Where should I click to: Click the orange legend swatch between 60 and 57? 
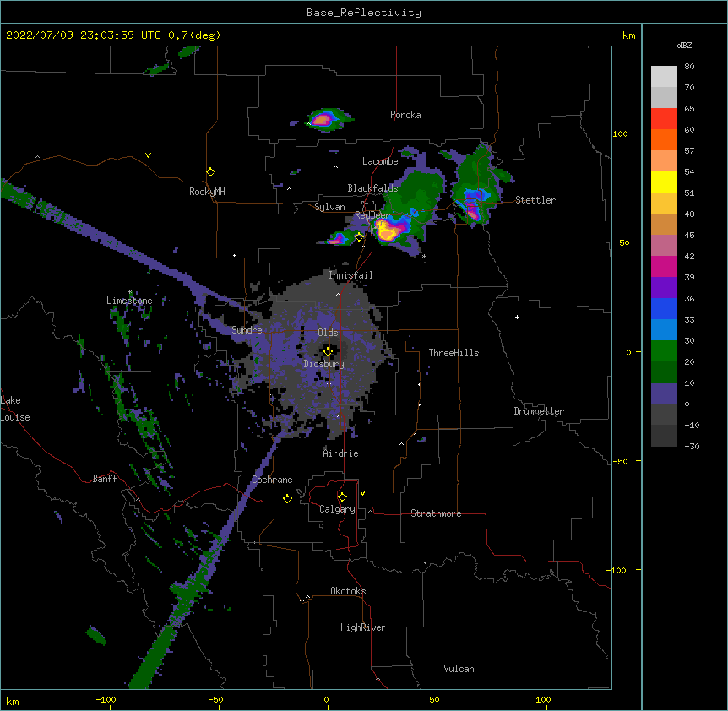[664, 139]
